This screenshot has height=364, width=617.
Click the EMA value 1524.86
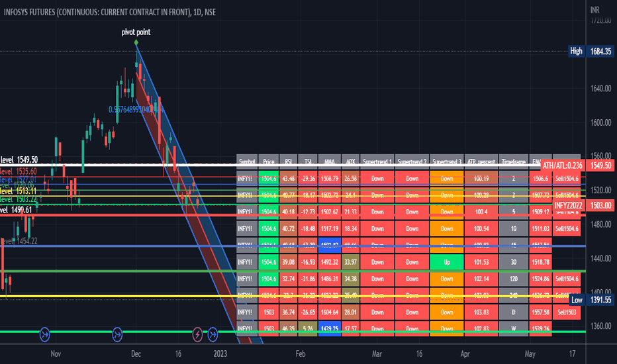pos(540,279)
